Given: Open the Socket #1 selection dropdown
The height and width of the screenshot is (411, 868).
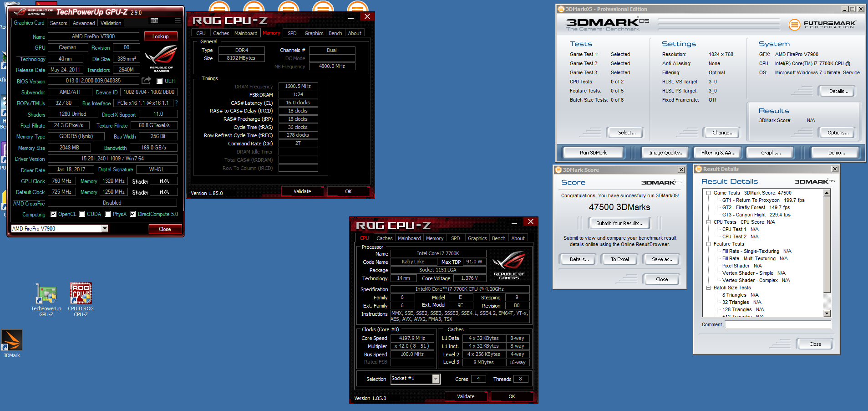Looking at the screenshot, I should 436,379.
